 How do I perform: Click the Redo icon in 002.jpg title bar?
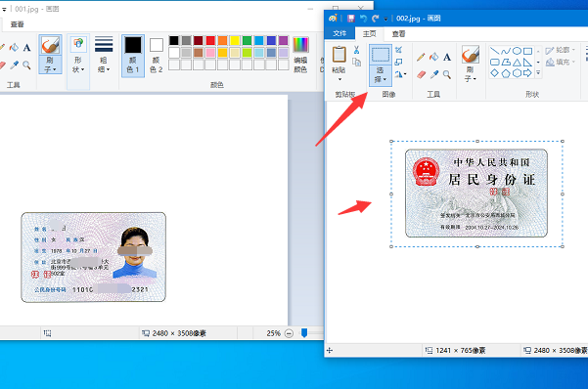click(375, 19)
